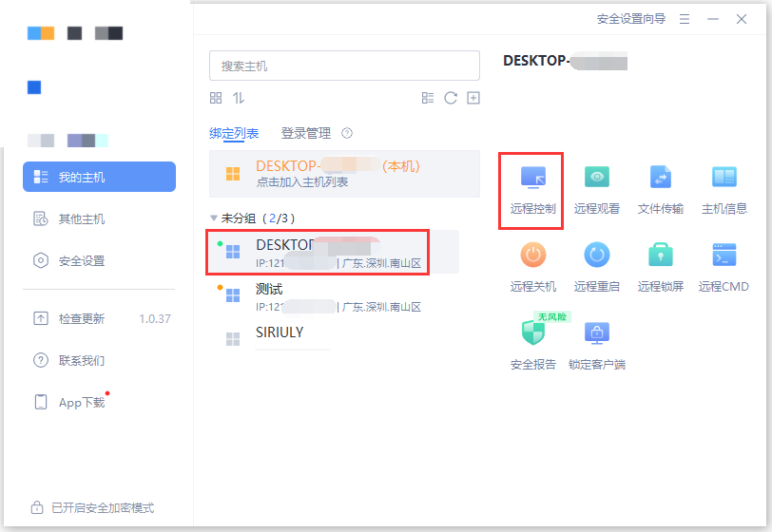Click the 搜索主机 search field
The height and width of the screenshot is (532, 772).
click(x=344, y=66)
